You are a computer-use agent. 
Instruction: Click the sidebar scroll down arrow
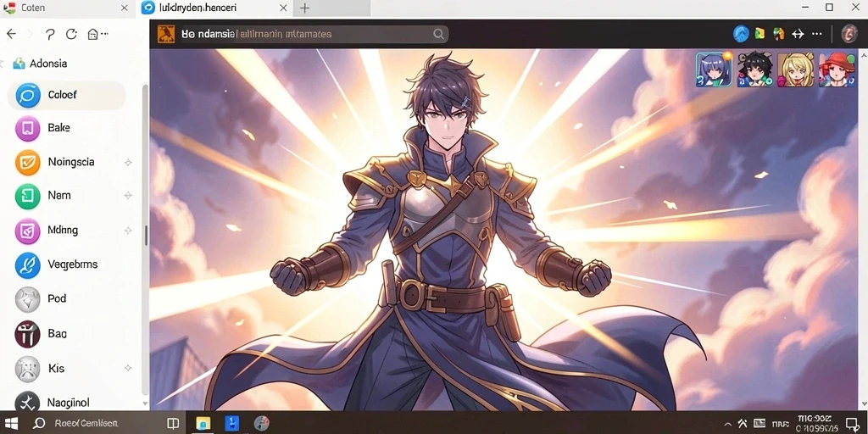[146, 403]
